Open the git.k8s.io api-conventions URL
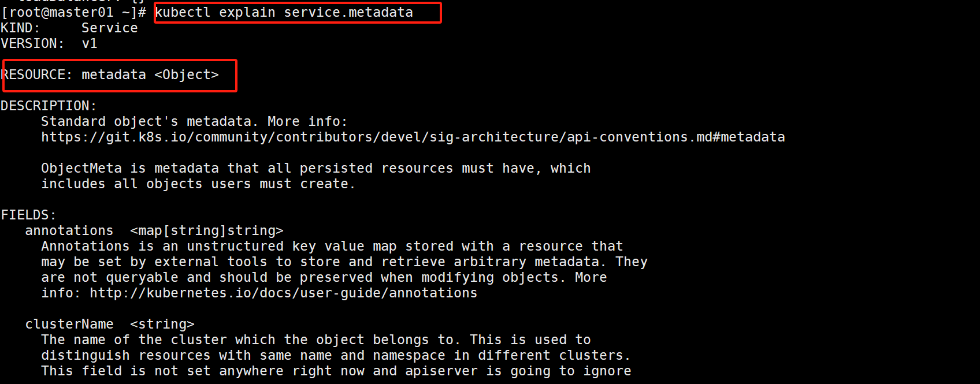This screenshot has width=980, height=384. coord(413,137)
